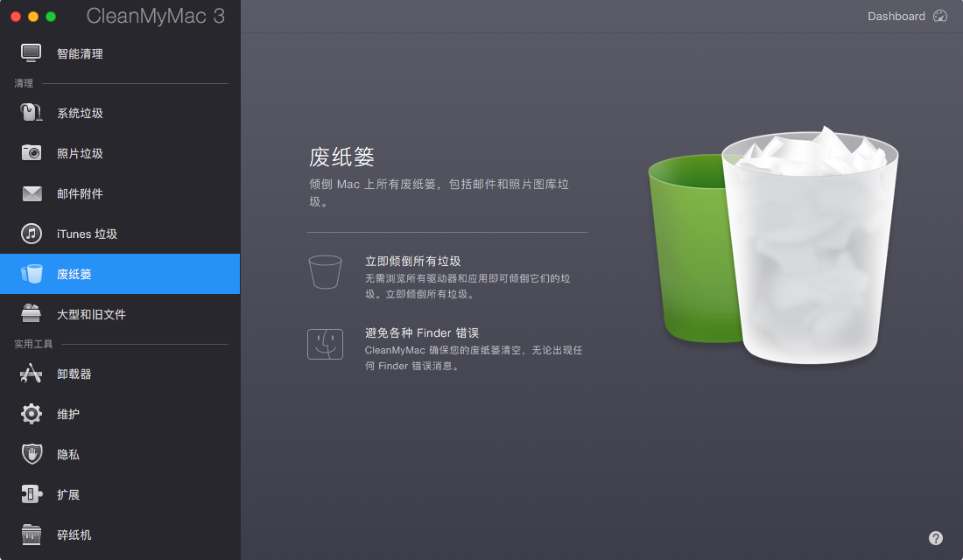This screenshot has width=963, height=560.
Task: Zoom the window with the green button
Action: (x=51, y=17)
